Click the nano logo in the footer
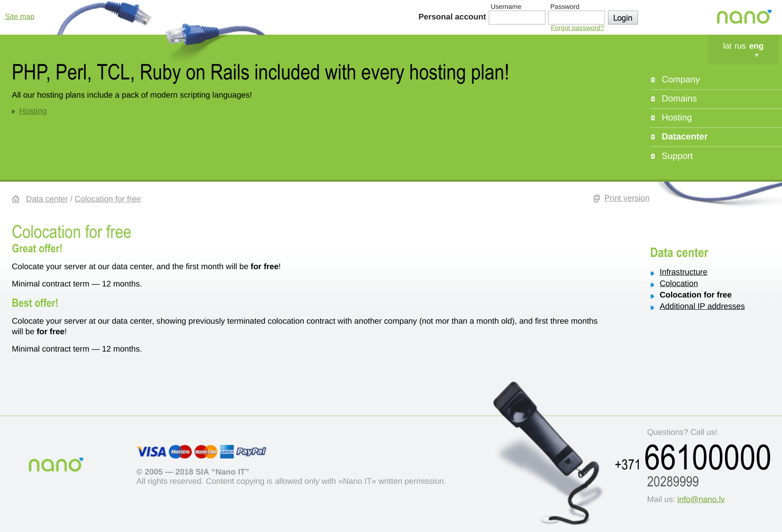Screen dimensions: 782x532 click(56, 464)
